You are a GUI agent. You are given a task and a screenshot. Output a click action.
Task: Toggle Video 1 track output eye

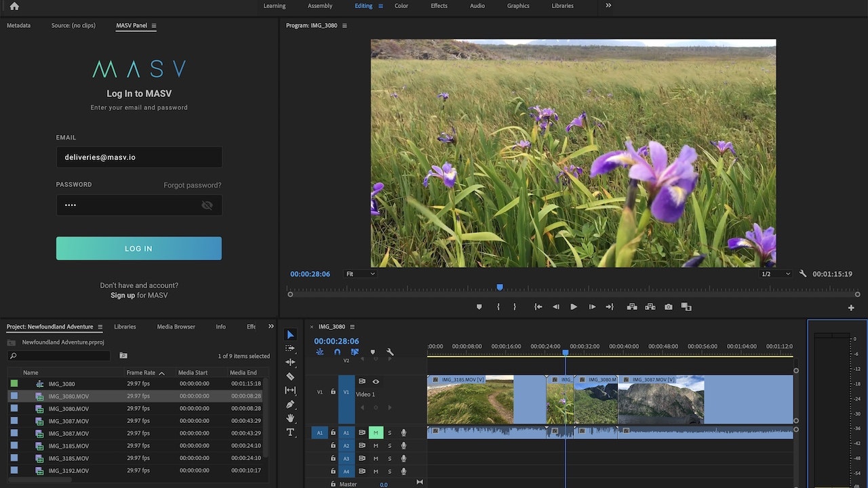coord(376,382)
